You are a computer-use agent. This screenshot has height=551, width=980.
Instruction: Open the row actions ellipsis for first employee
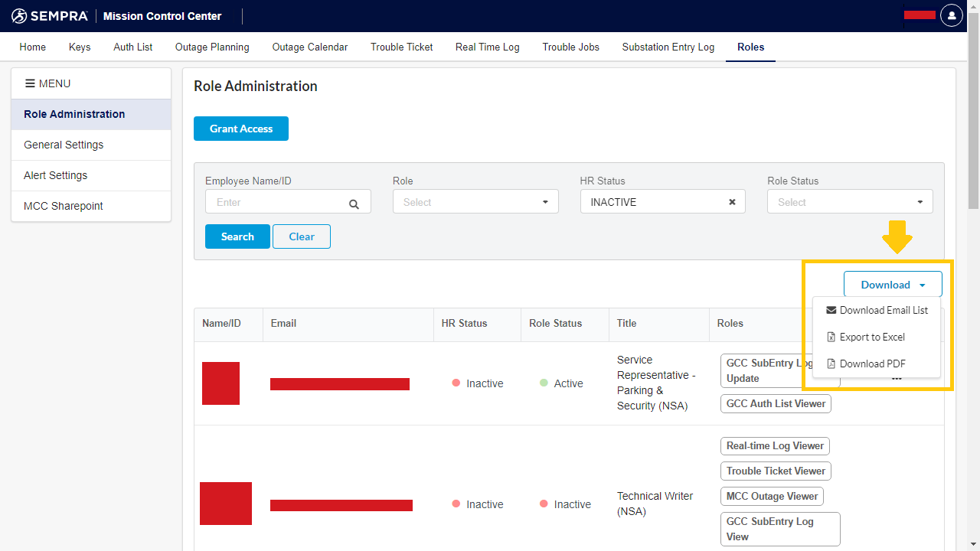point(897,379)
